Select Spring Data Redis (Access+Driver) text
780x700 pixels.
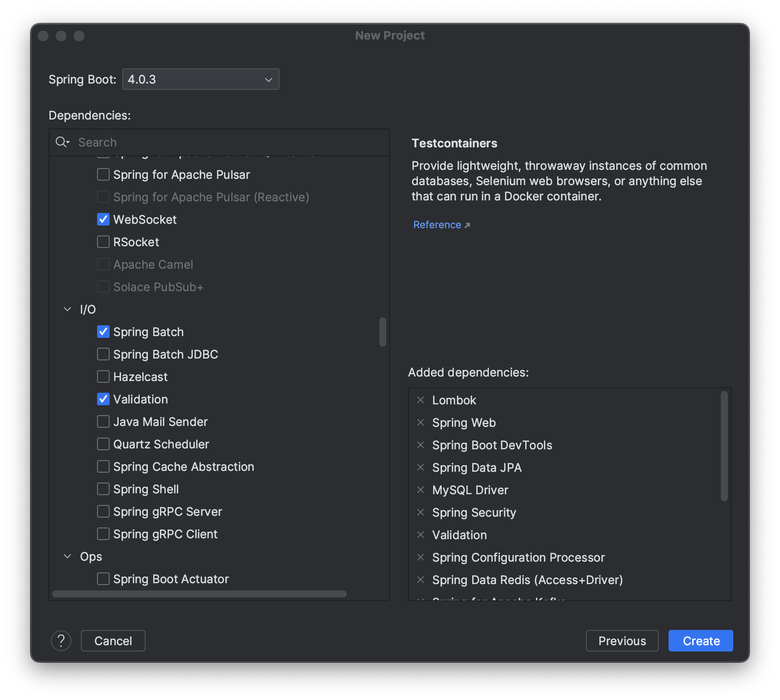point(527,580)
